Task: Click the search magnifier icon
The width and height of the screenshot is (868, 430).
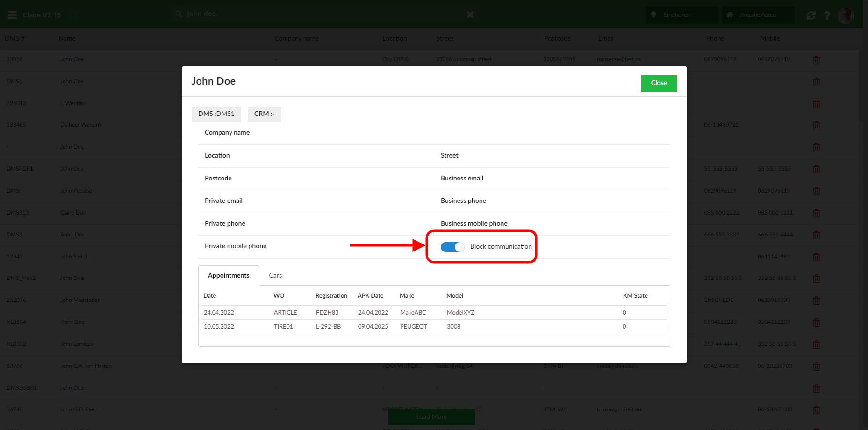Action: coord(179,14)
